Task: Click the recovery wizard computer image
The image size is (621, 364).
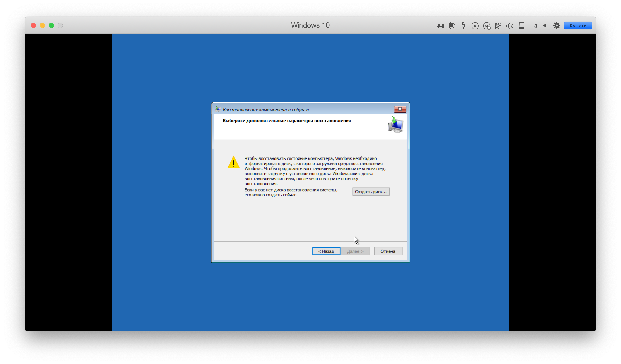Action: click(395, 125)
